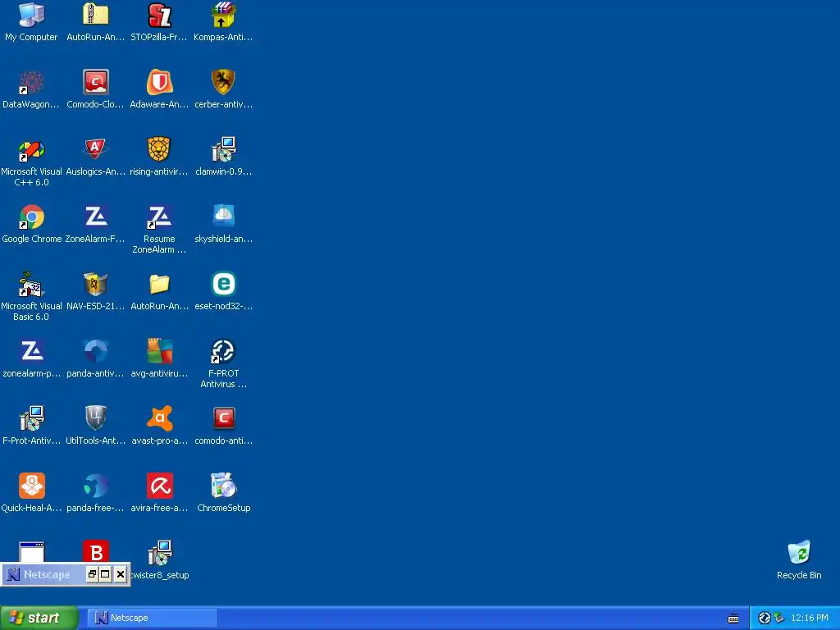The width and height of the screenshot is (840, 630).
Task: Select the comodo-anti... red icon
Action: pyautogui.click(x=223, y=419)
